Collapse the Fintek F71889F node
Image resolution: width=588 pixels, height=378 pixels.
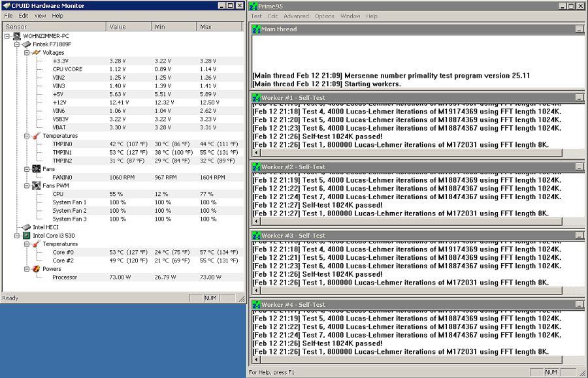17,44
